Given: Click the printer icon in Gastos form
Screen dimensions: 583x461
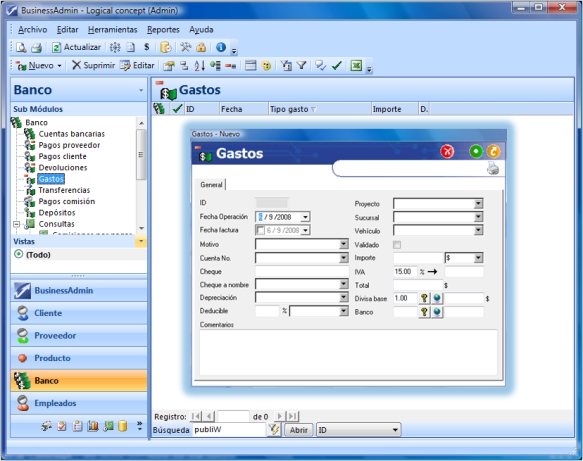Looking at the screenshot, I should [493, 168].
